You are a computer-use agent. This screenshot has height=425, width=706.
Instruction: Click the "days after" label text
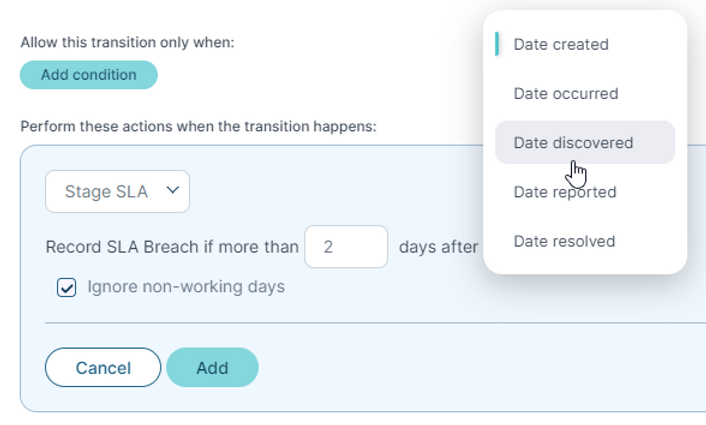(x=439, y=247)
